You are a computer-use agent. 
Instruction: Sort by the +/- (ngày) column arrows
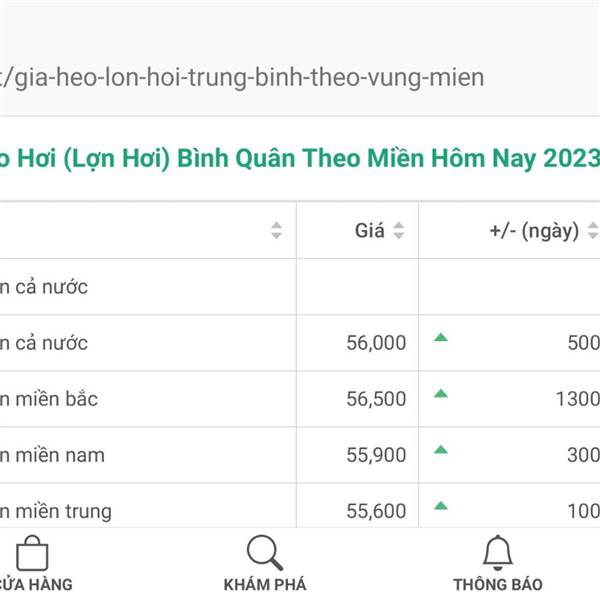pos(593,230)
